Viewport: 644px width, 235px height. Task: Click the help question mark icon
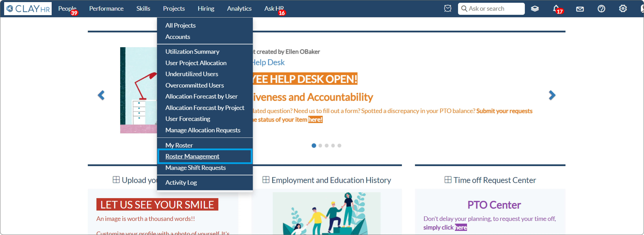601,9
